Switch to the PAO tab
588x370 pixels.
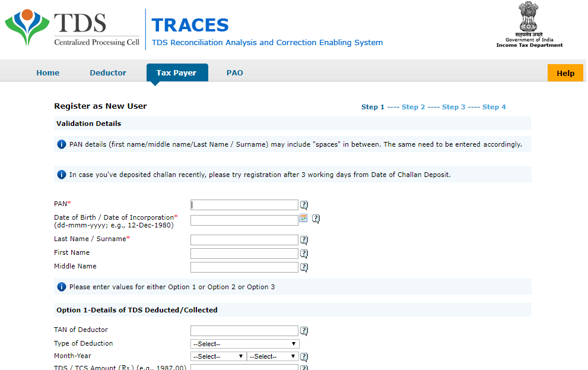[x=235, y=73]
